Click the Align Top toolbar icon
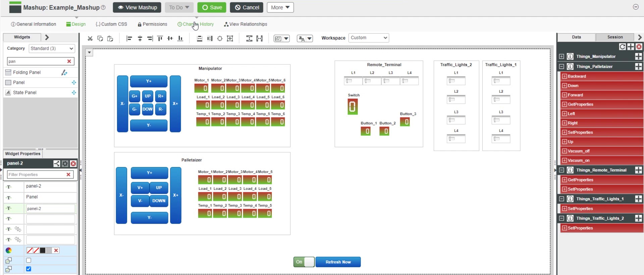Viewport: 644px width, 275px height. pyautogui.click(x=160, y=39)
